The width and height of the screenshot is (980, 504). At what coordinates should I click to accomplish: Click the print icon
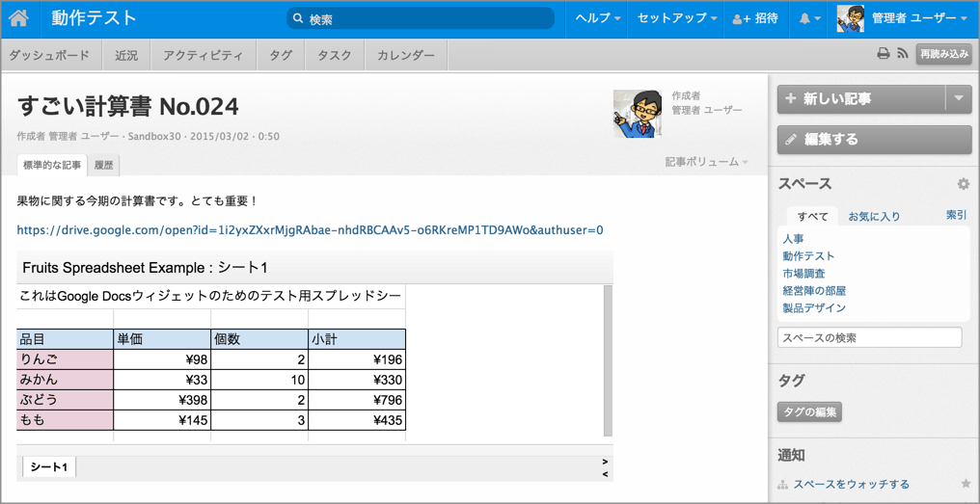pyautogui.click(x=884, y=54)
